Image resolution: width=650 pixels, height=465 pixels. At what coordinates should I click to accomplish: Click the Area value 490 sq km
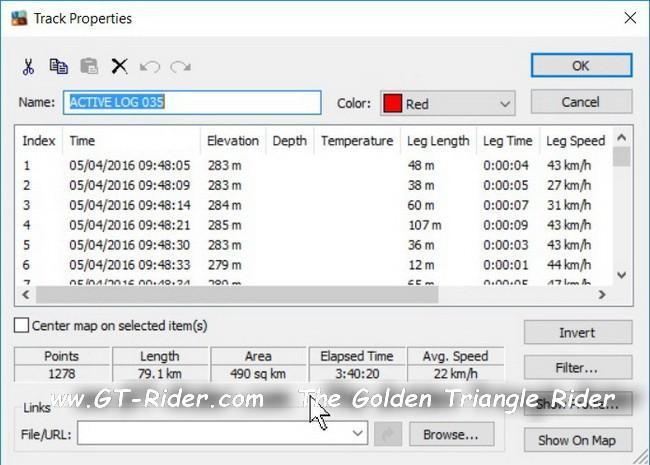tap(258, 373)
